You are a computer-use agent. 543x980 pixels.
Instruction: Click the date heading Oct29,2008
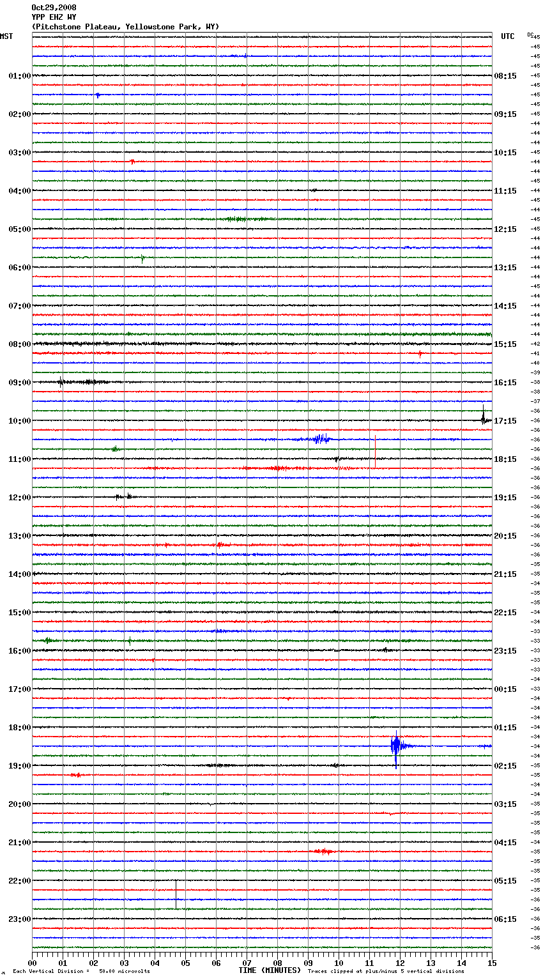tap(54, 8)
